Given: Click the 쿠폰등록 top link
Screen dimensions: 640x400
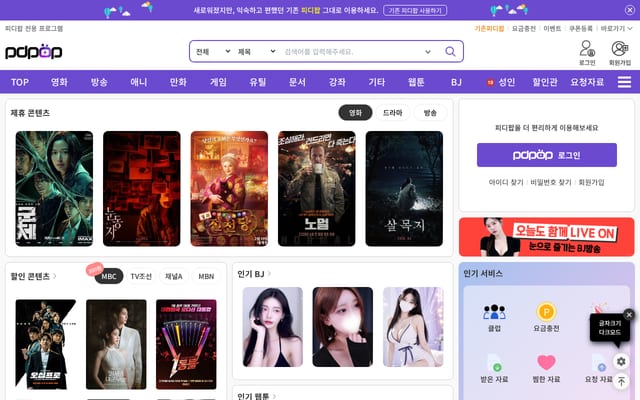Looking at the screenshot, I should tap(581, 28).
